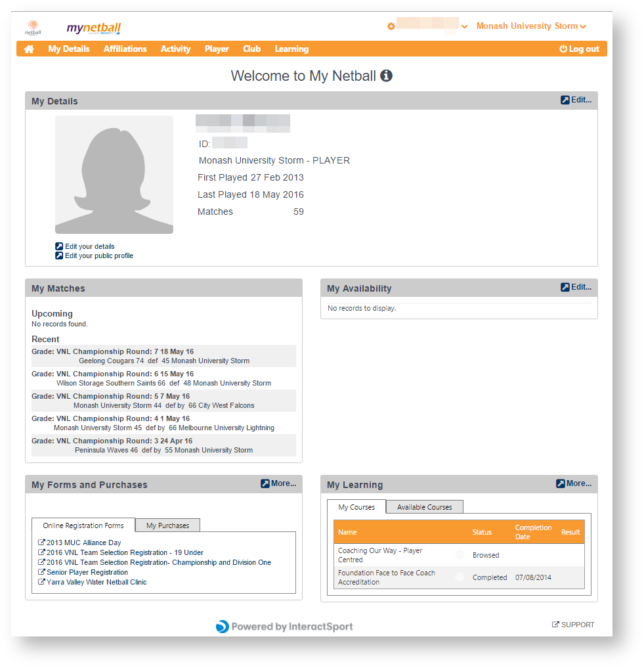Click the Netball logo in top left
644x668 pixels.
33,28
